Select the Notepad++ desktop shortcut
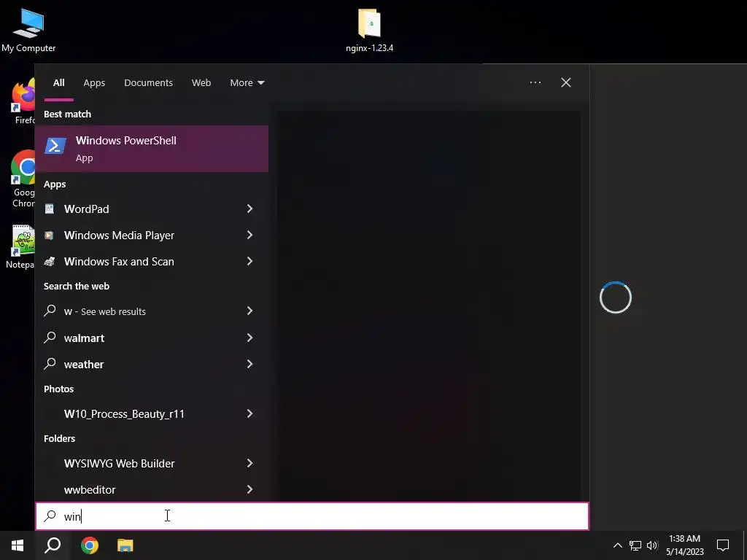 [20, 246]
